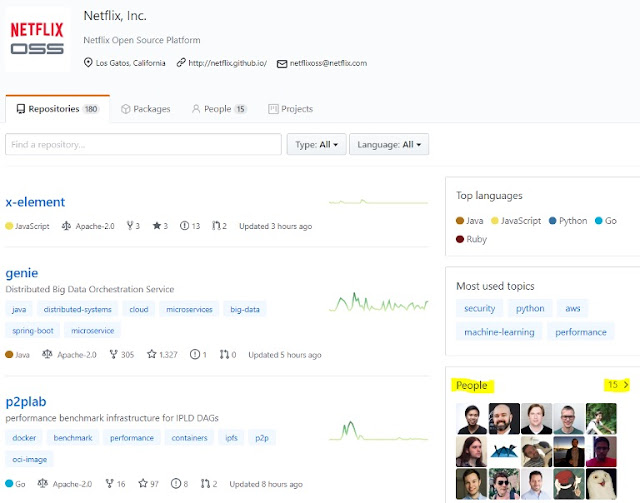Click the x-element open issues icon
Screen dimensions: 640x503
coord(184,225)
